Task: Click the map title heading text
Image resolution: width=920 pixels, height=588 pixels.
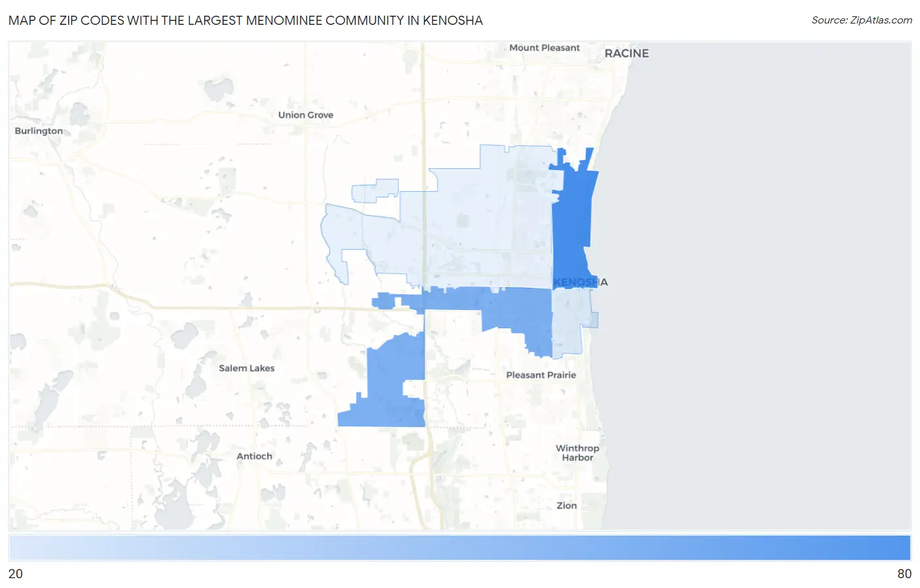Action: tap(245, 20)
